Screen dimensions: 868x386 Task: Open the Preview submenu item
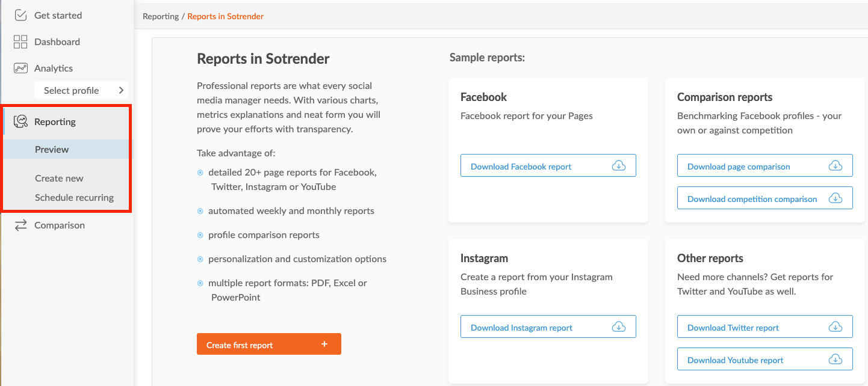pos(52,150)
